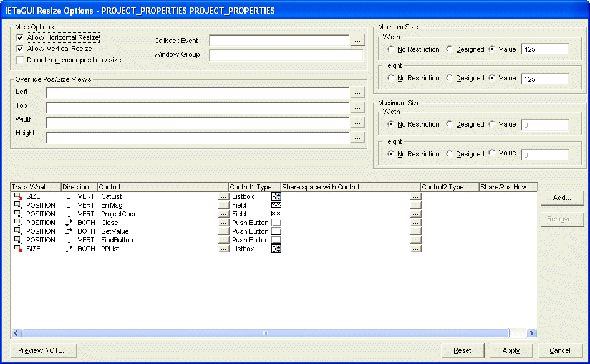This screenshot has height=364, width=590.
Task: Select Designed for Minimum Size Width
Action: [450, 49]
